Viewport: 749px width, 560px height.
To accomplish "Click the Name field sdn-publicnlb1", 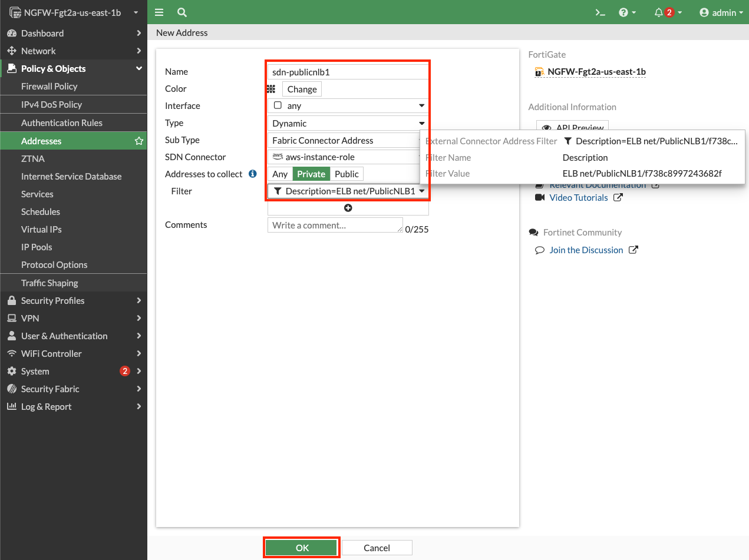I will [348, 72].
